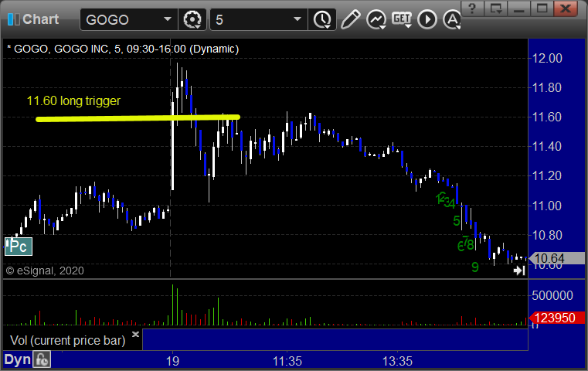Image resolution: width=588 pixels, height=371 pixels.
Task: Open the studies line-chart icon
Action: tap(376, 19)
